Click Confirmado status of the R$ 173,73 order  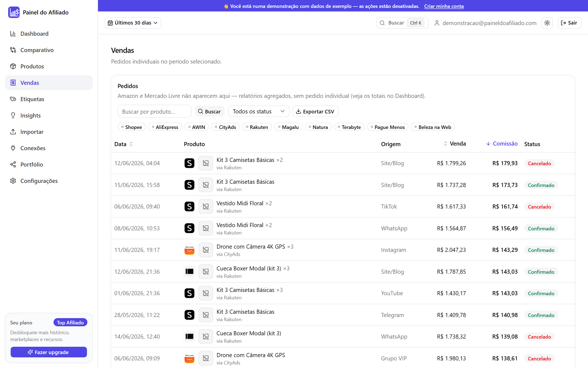click(x=541, y=185)
